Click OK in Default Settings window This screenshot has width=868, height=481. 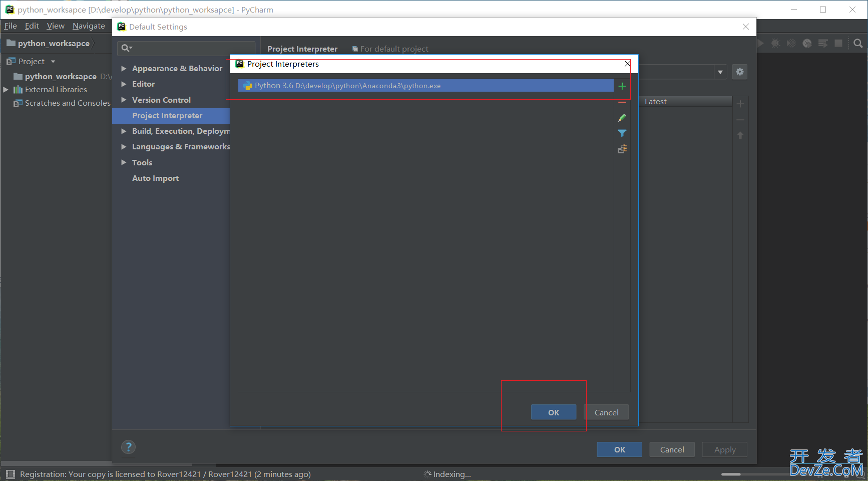click(619, 449)
